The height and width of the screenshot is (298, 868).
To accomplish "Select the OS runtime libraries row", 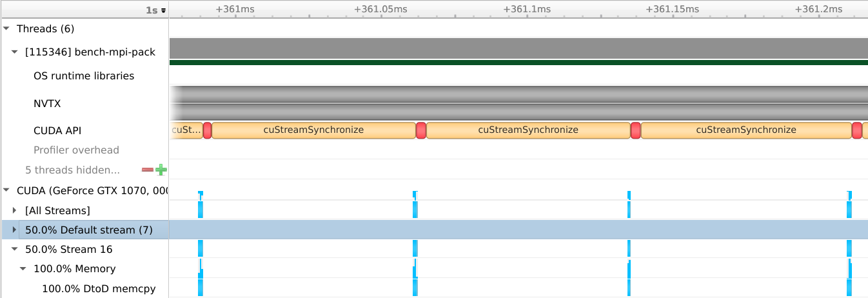I will 84,76.
